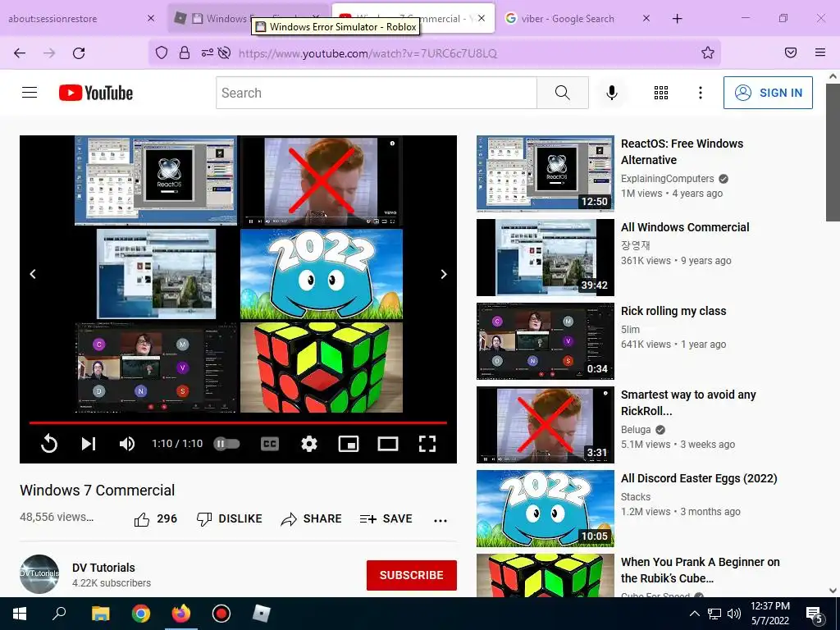840x630 pixels.
Task: Open video settings gear
Action: click(309, 444)
